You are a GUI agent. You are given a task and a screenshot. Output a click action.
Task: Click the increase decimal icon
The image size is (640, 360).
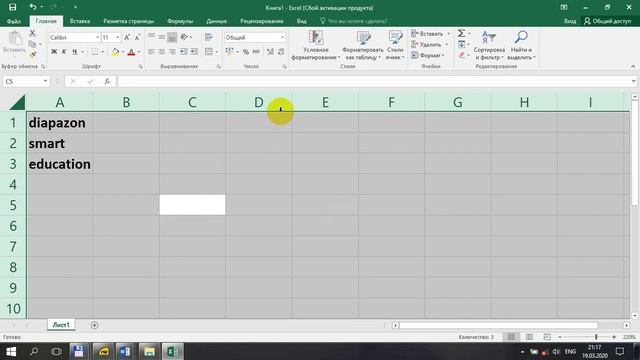270,52
